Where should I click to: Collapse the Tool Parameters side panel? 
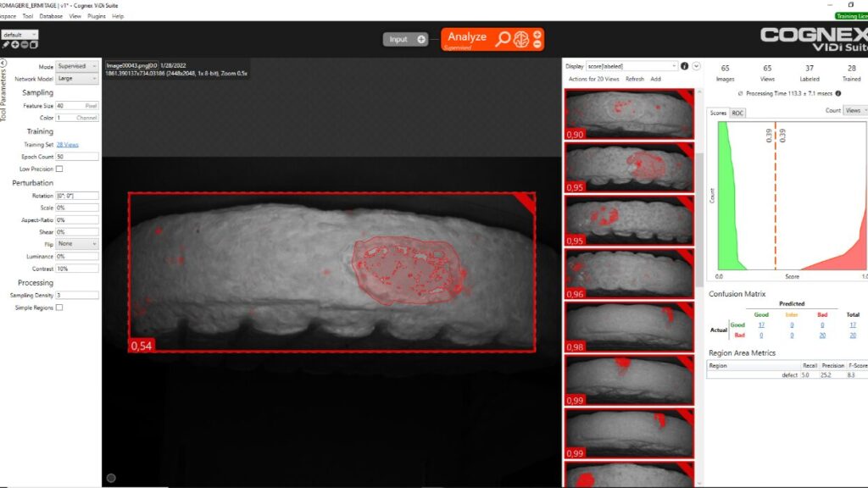pyautogui.click(x=4, y=62)
